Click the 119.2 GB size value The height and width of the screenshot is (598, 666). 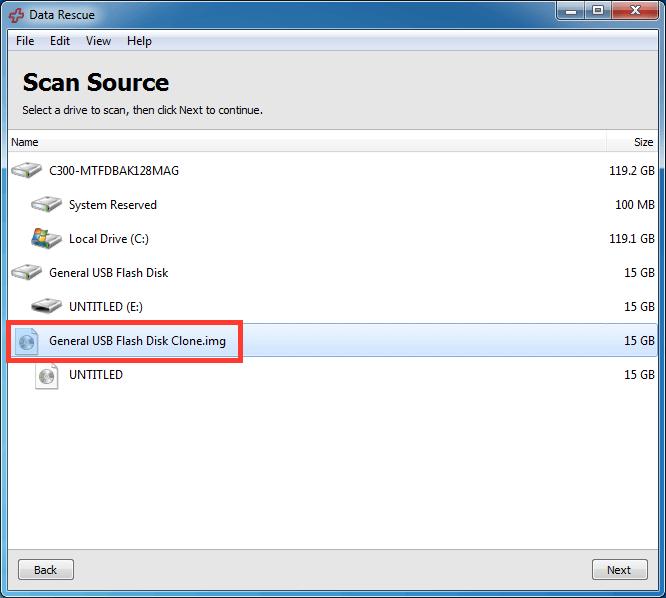point(632,171)
